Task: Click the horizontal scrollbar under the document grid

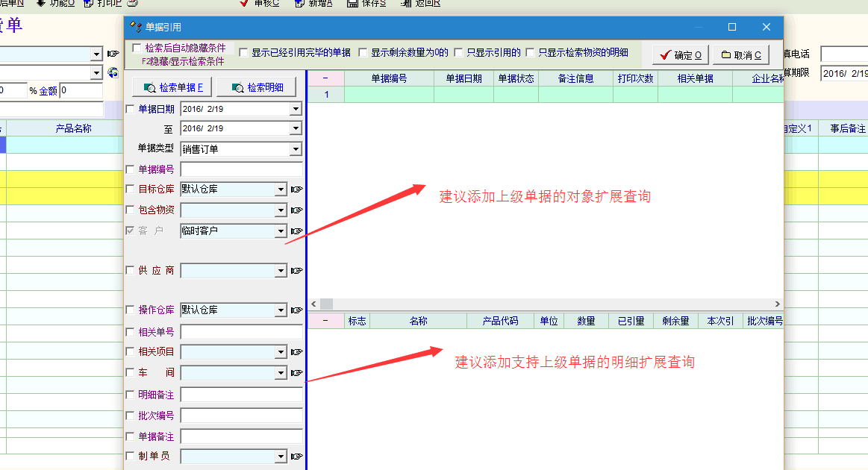Action: 545,304
